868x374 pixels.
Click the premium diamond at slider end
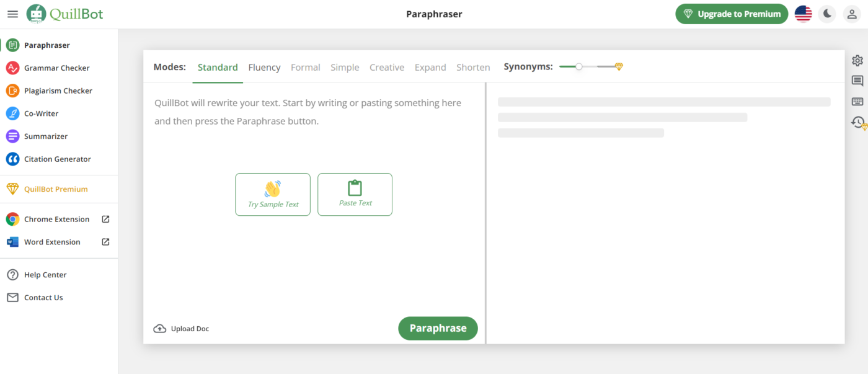(x=619, y=67)
